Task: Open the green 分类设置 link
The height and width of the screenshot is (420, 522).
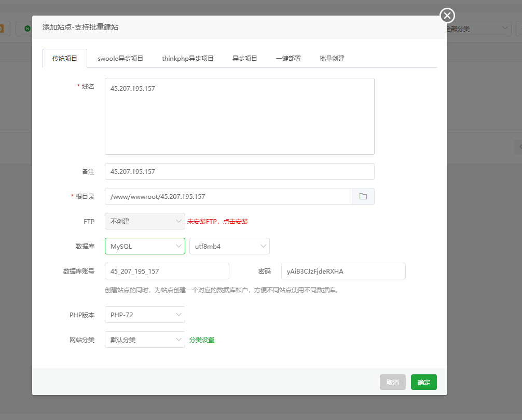Action: tap(202, 340)
